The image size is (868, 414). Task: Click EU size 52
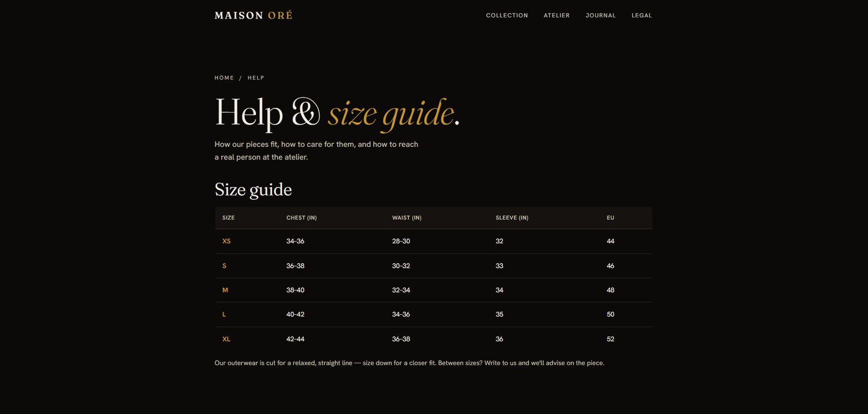(610, 339)
